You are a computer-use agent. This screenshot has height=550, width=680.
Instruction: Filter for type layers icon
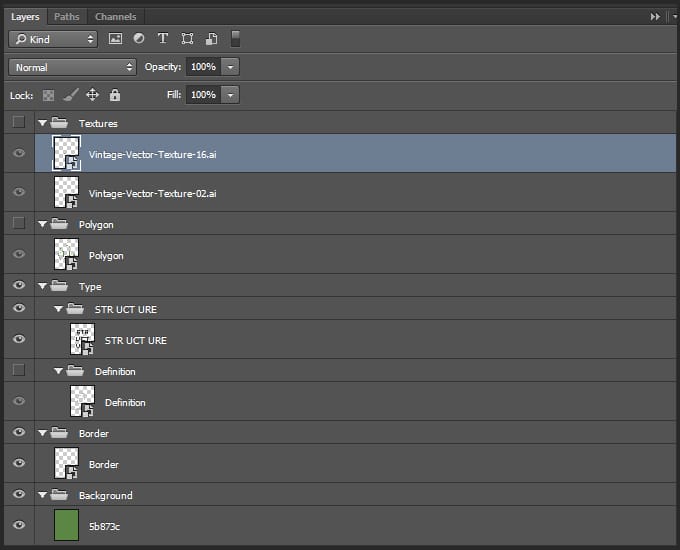(163, 39)
